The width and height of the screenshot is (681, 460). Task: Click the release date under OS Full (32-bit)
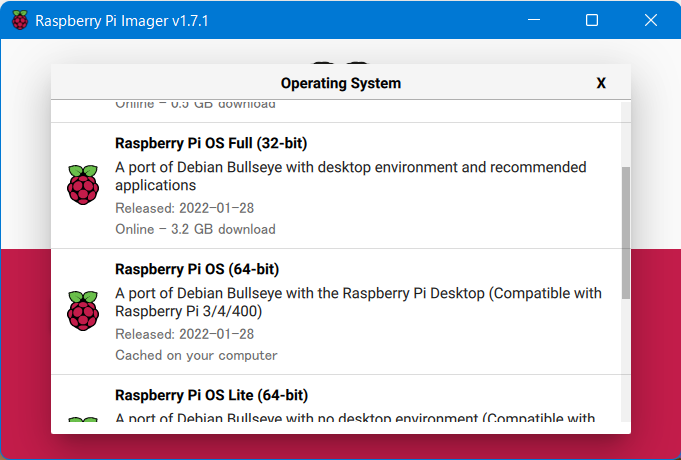[x=184, y=208]
